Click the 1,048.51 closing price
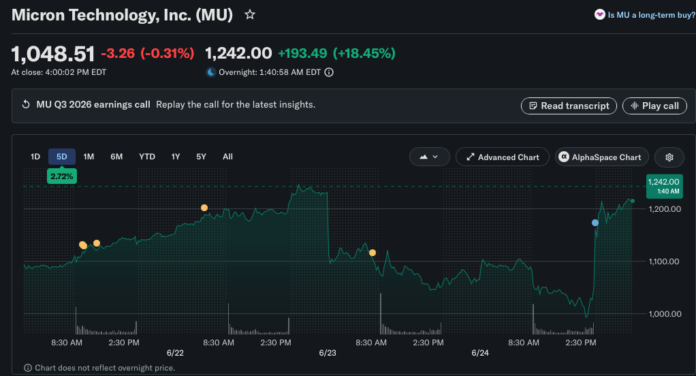696x376 pixels. click(53, 54)
